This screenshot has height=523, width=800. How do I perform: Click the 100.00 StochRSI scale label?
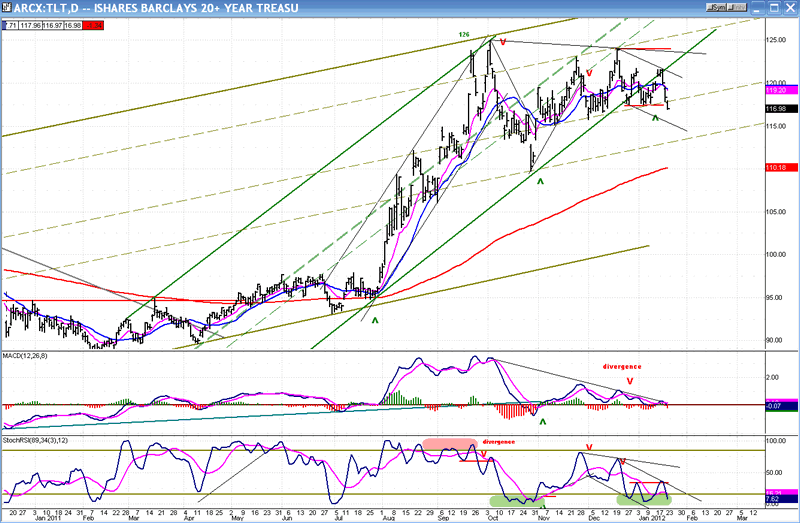[x=776, y=441]
